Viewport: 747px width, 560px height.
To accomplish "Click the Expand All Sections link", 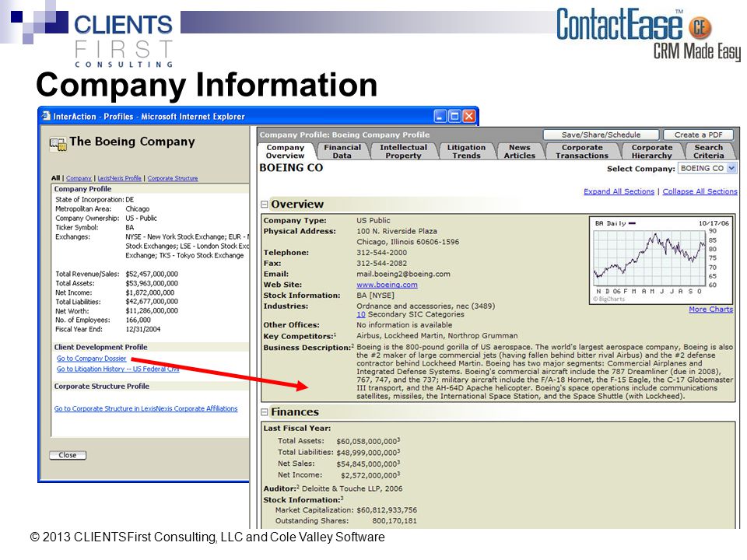I will point(619,191).
